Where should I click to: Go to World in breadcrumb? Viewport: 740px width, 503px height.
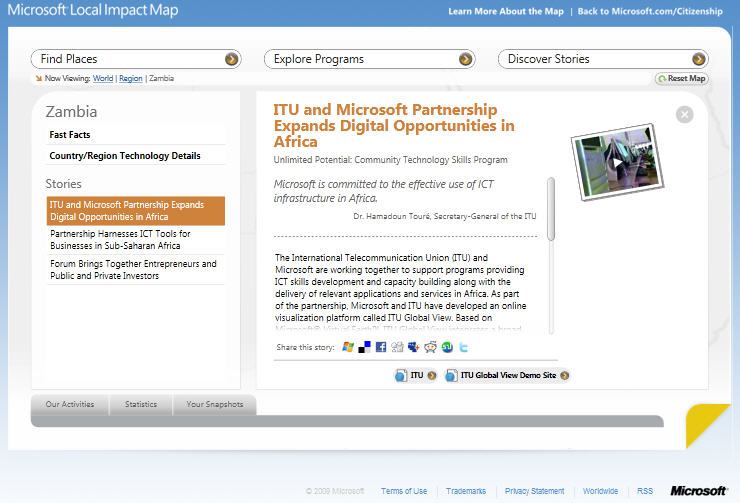click(x=103, y=78)
